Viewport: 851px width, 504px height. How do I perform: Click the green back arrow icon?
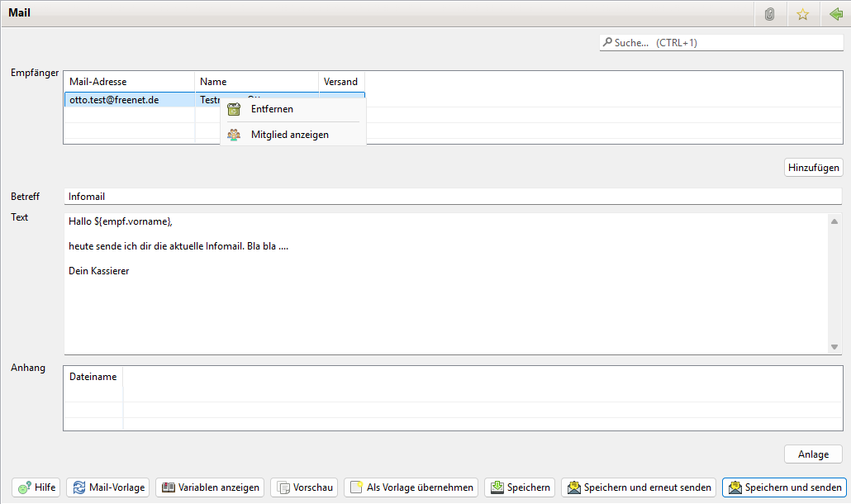(x=835, y=14)
